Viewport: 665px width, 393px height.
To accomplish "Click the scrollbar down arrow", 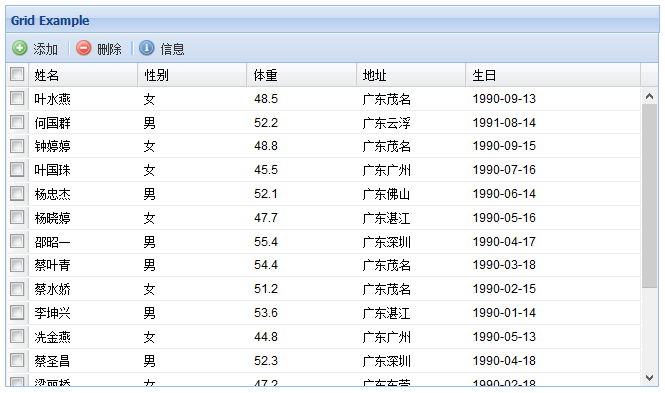I will coord(649,377).
